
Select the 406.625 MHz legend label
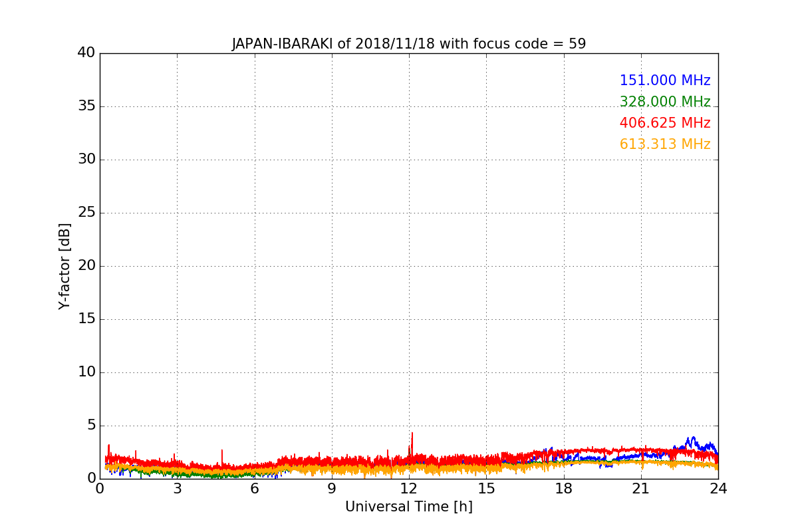point(665,123)
